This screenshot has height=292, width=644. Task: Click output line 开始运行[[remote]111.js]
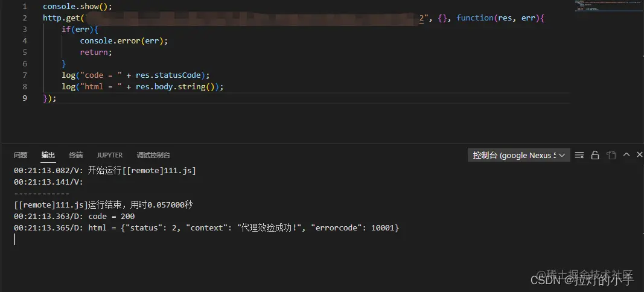coord(105,171)
